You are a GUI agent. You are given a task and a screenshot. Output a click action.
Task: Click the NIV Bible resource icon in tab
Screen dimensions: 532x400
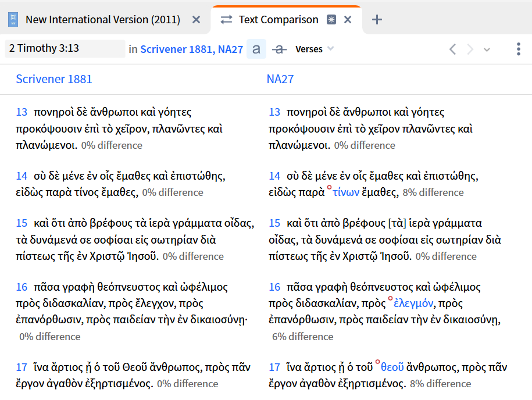coord(13,20)
